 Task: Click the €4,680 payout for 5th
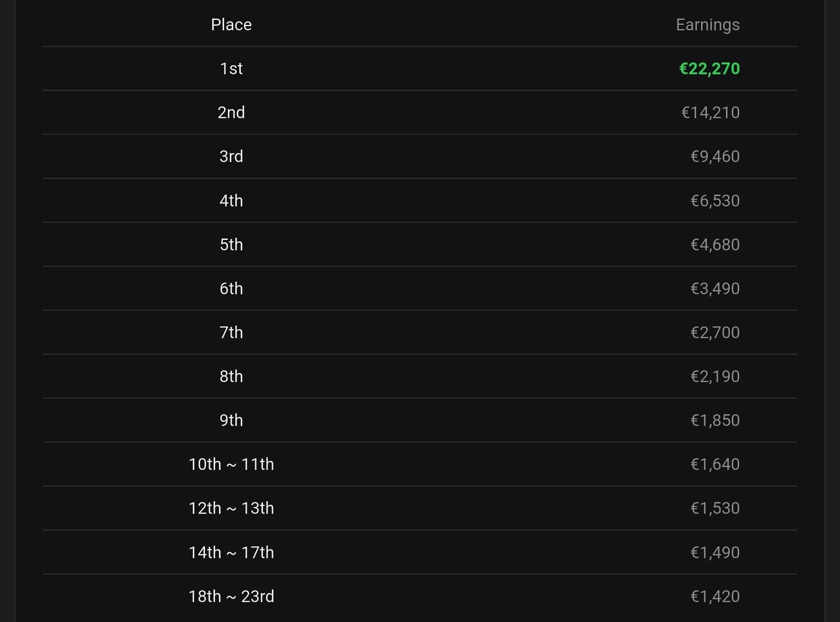[x=715, y=244]
